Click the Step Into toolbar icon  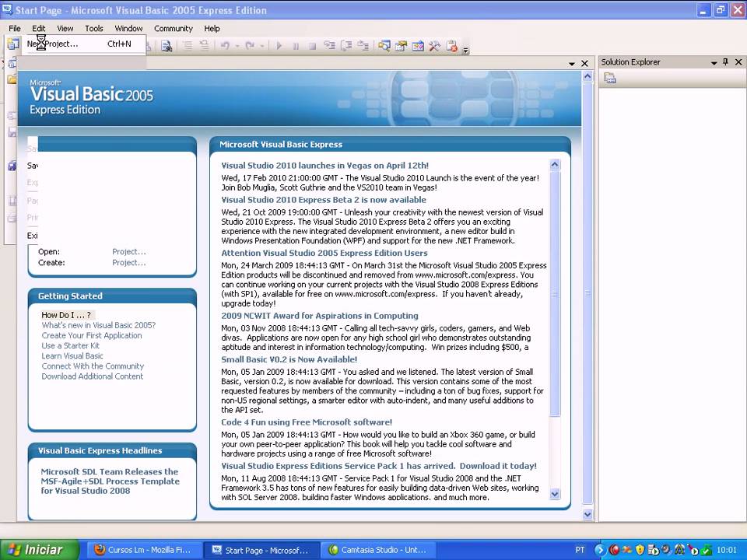point(329,46)
